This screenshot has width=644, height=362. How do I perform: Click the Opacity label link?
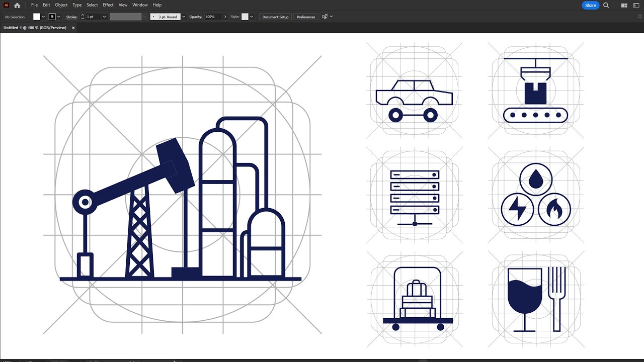[196, 17]
